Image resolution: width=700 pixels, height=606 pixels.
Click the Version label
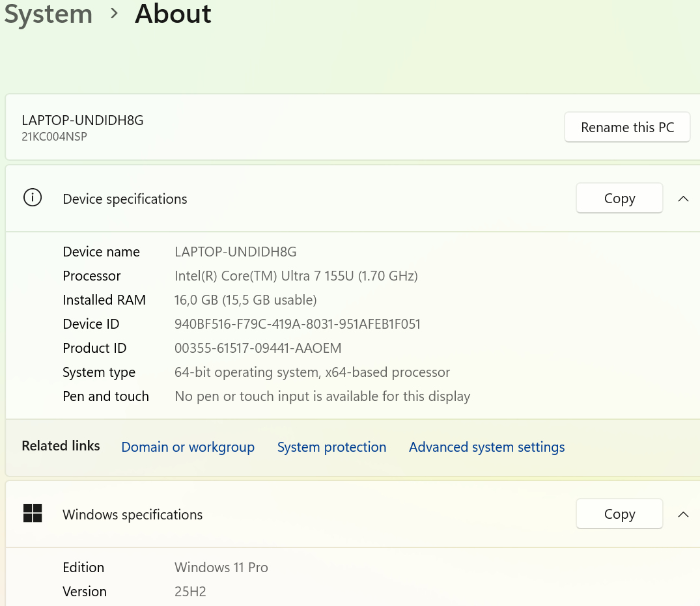(x=85, y=591)
